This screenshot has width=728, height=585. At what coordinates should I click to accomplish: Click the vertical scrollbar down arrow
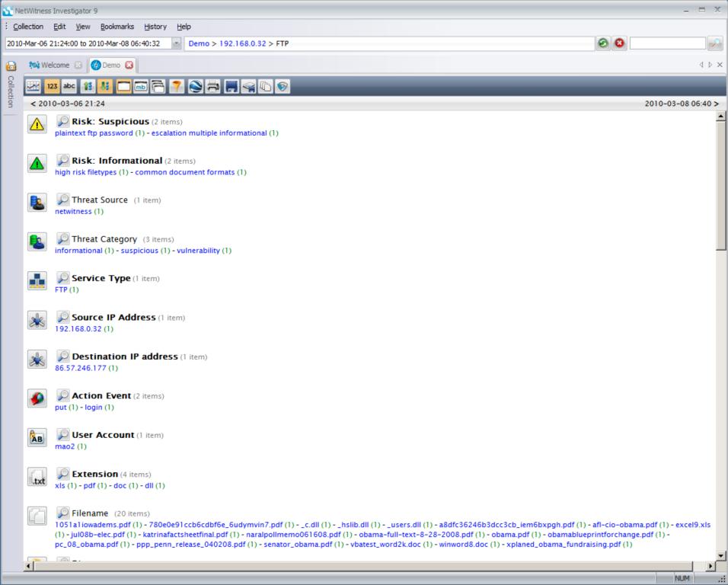pyautogui.click(x=720, y=555)
